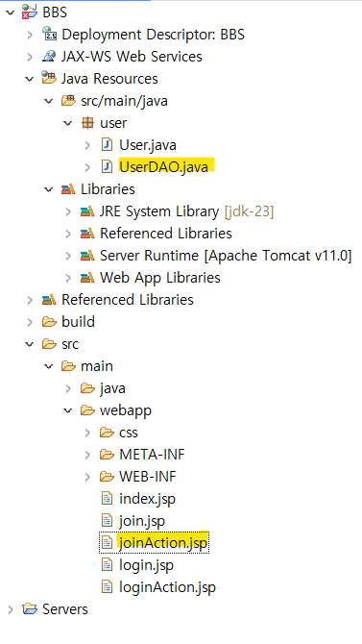Select the Web App Libraries label
Viewport: 362px width, 644px height.
[x=160, y=278]
